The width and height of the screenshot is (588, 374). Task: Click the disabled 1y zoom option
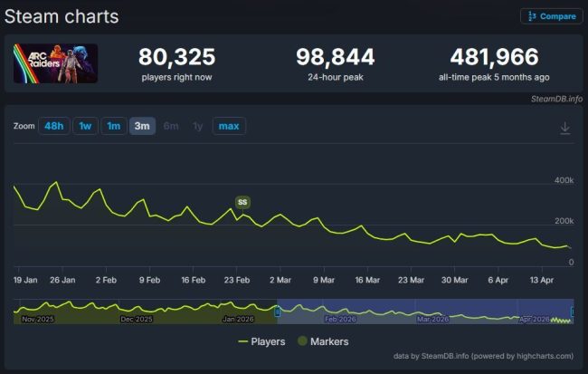(x=197, y=126)
